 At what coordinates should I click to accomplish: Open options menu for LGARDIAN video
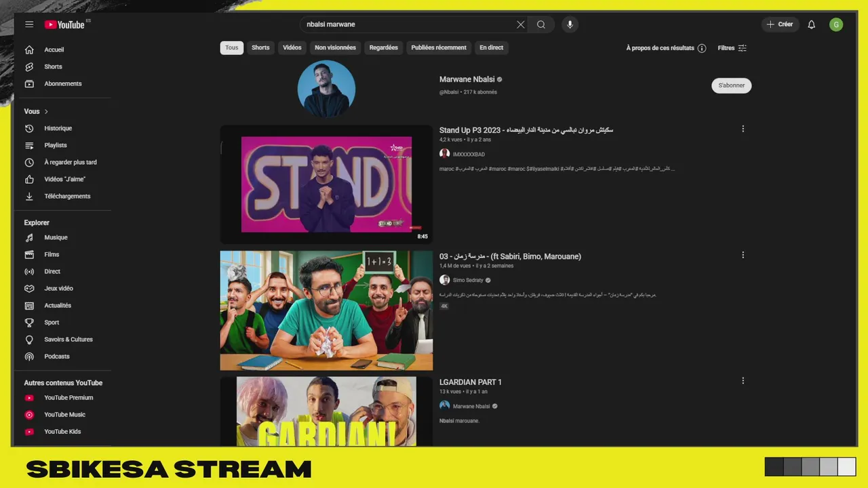click(743, 381)
